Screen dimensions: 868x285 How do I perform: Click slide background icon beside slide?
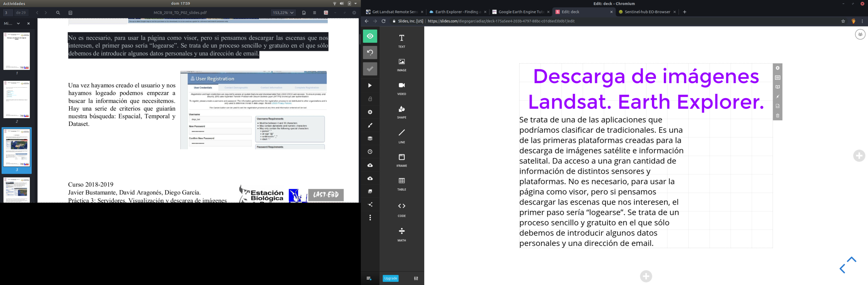tap(778, 78)
